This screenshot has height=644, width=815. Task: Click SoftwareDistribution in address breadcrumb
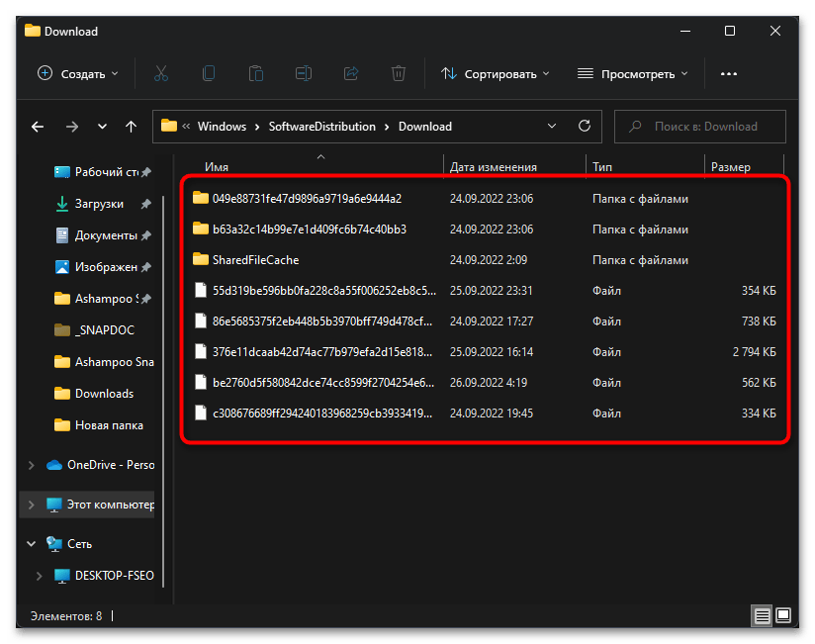pyautogui.click(x=321, y=127)
